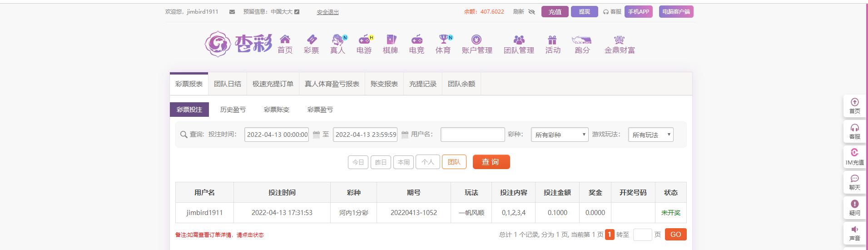Viewport: 868px width, 250px height.
Task: Toggle balance visibility eye icon
Action: pyautogui.click(x=532, y=12)
